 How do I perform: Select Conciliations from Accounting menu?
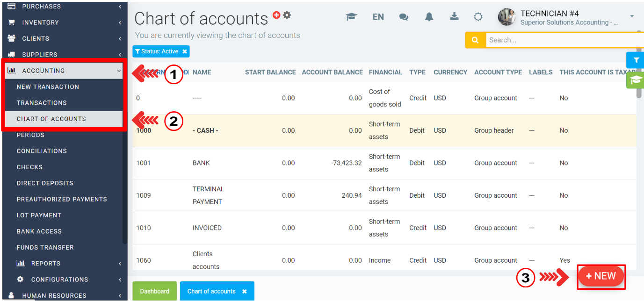click(x=42, y=151)
